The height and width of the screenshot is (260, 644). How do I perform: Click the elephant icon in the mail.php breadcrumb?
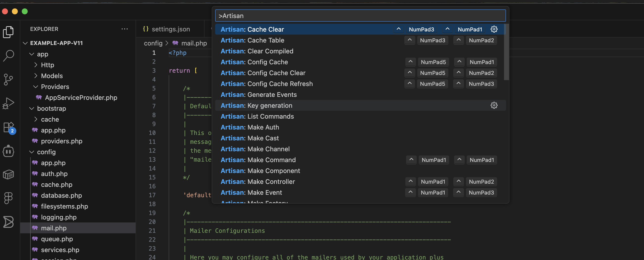click(x=175, y=43)
